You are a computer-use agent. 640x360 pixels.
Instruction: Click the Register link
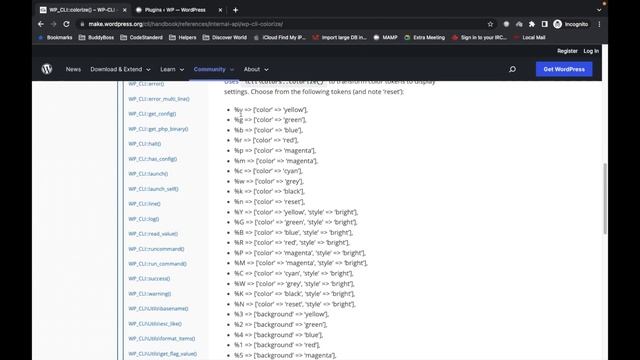[x=567, y=51]
